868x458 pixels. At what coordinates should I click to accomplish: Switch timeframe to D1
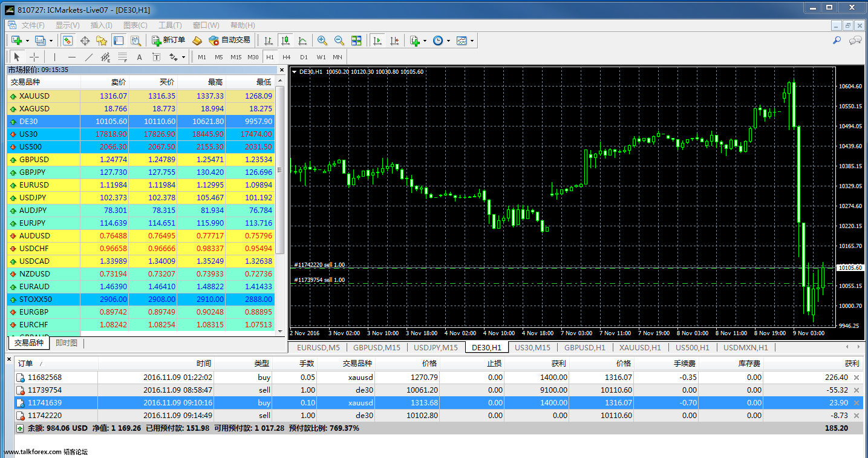[x=304, y=57]
